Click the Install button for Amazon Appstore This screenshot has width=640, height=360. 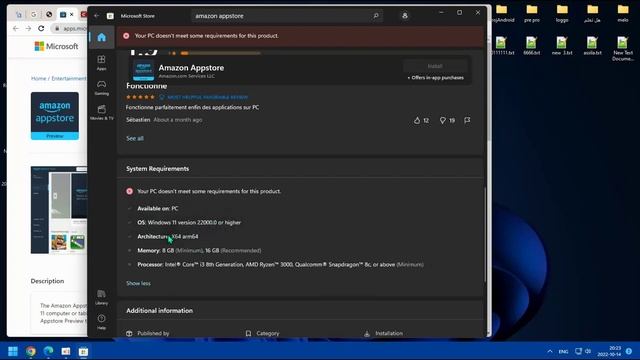(x=435, y=66)
